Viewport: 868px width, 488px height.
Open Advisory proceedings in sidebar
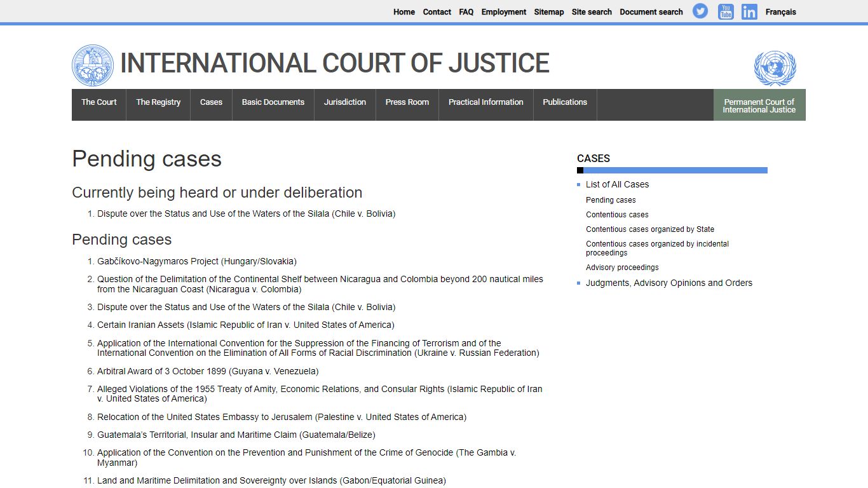pyautogui.click(x=622, y=268)
